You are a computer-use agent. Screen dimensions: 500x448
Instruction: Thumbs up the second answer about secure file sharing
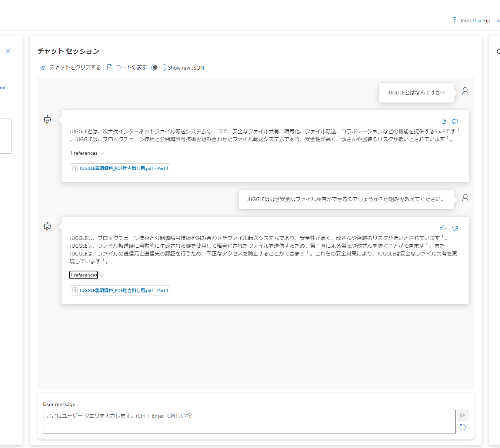443,228
